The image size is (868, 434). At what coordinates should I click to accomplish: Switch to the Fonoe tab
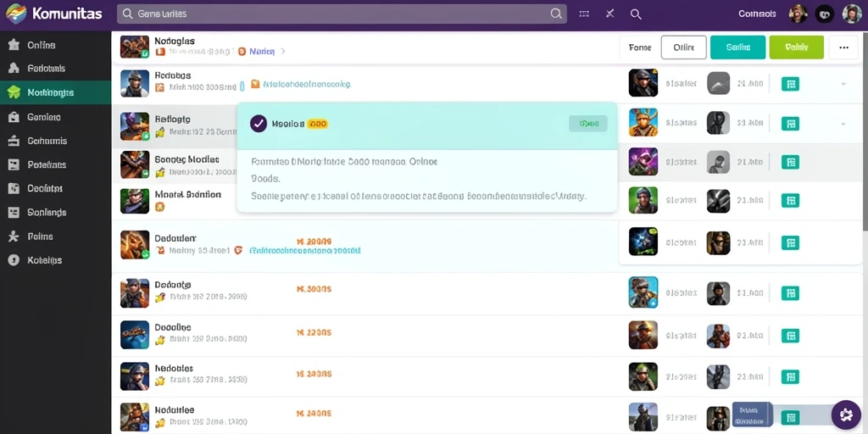640,47
